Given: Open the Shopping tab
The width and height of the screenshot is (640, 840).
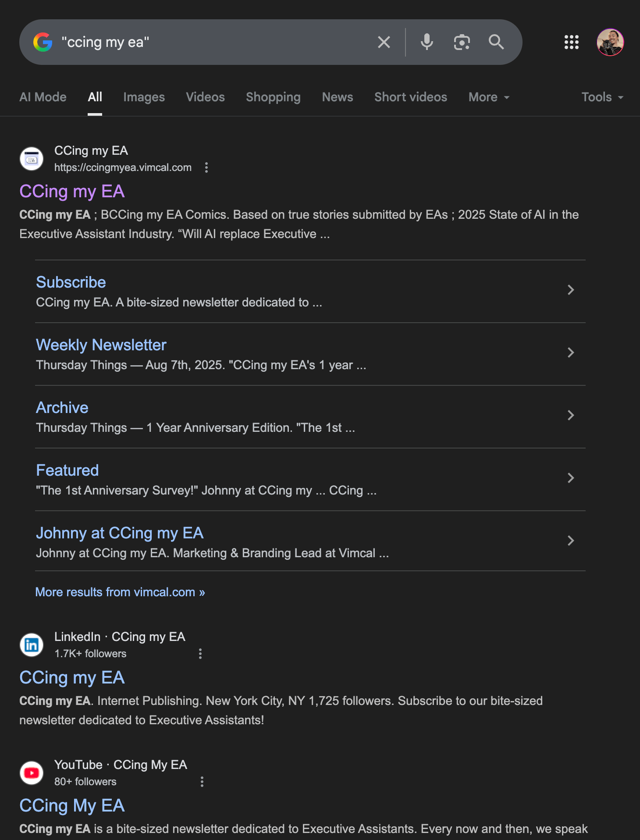Looking at the screenshot, I should pos(273,97).
